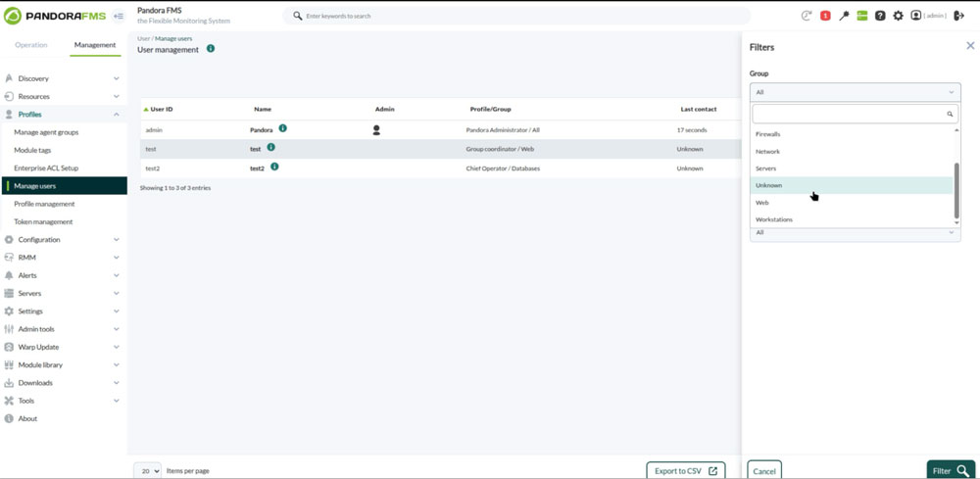Open Module tags
This screenshot has width=980, height=479.
click(x=32, y=151)
